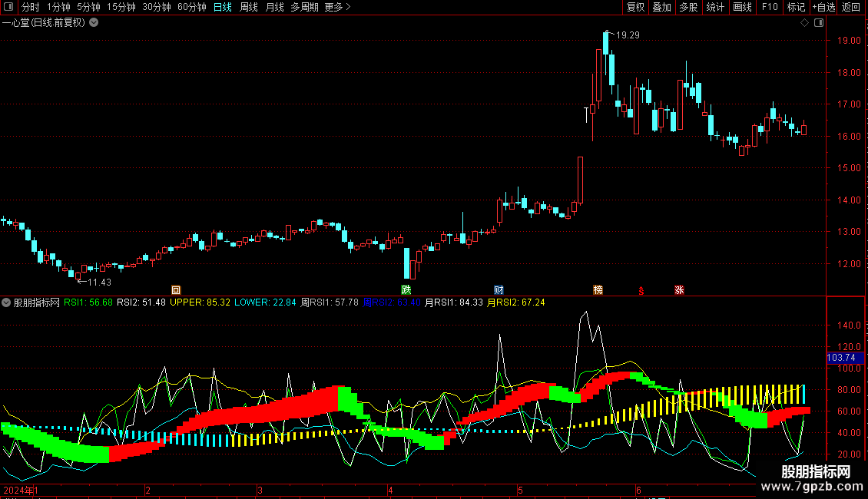Click the 15.00 price axis label
Screen dimensions: 868x499
pos(849,168)
